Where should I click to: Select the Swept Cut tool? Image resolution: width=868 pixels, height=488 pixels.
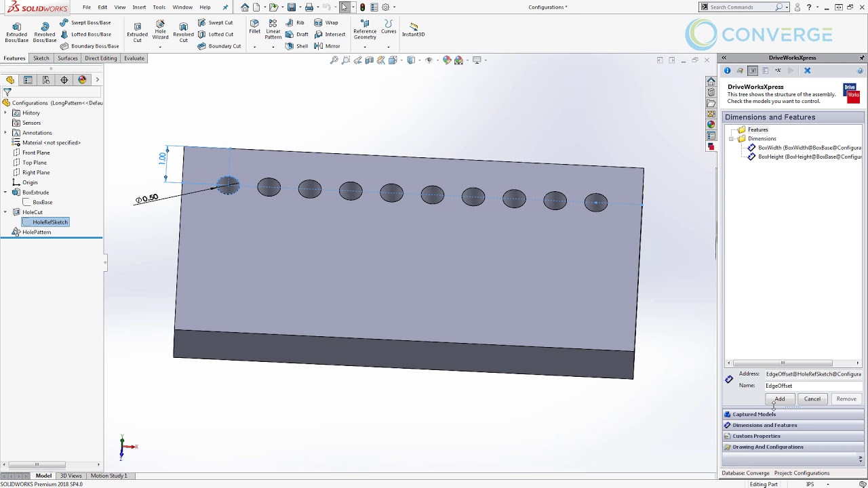[x=215, y=22]
